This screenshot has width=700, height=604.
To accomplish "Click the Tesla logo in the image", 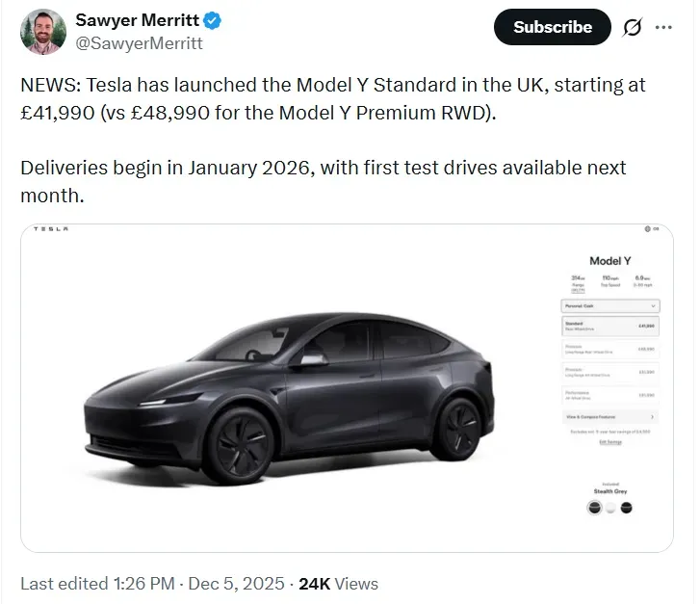I will [x=51, y=228].
